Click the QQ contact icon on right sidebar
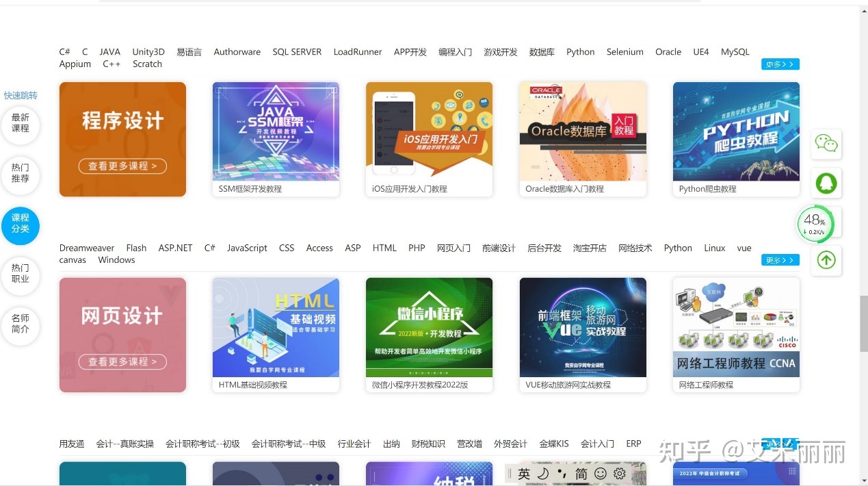The width and height of the screenshot is (868, 486). pyautogui.click(x=826, y=183)
